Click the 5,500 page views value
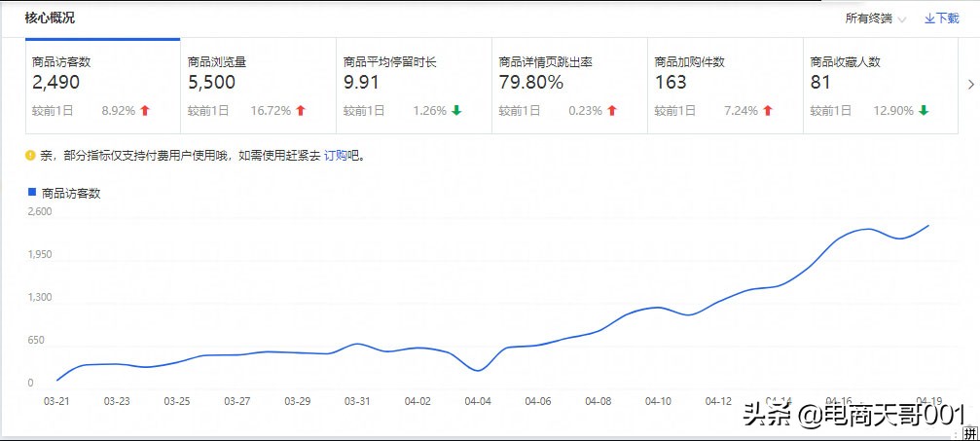Viewport: 980px width, 441px height. tap(211, 83)
